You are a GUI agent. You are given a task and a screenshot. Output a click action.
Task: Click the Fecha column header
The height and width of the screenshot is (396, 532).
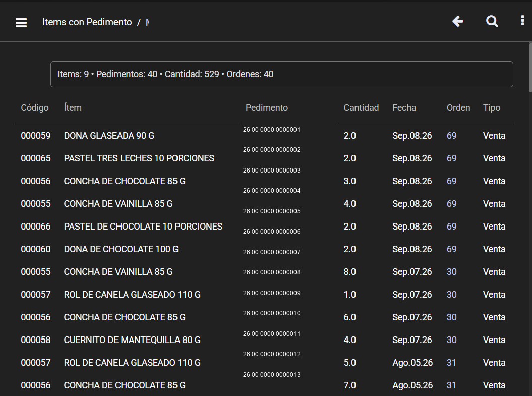[x=404, y=108]
